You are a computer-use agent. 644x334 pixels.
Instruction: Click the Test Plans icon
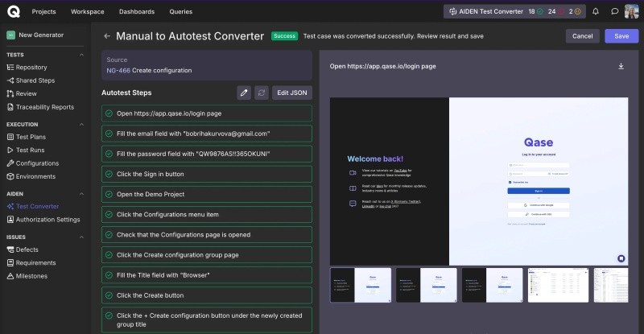click(10, 137)
